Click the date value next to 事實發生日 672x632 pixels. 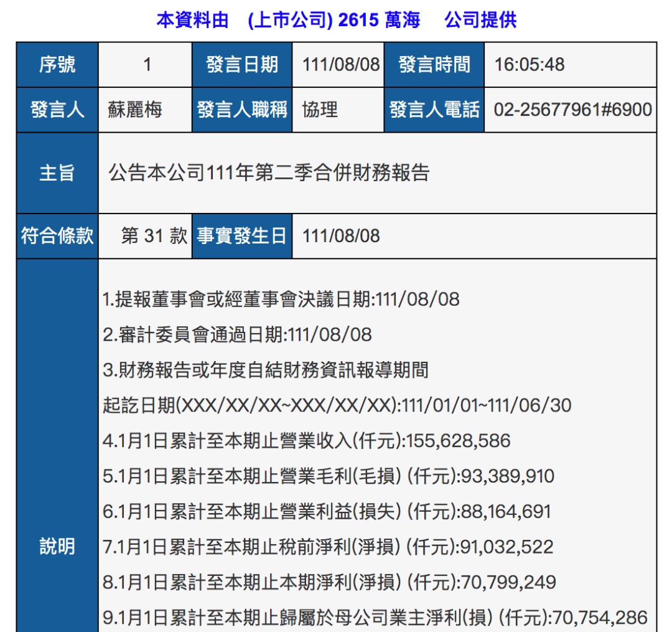click(x=341, y=236)
